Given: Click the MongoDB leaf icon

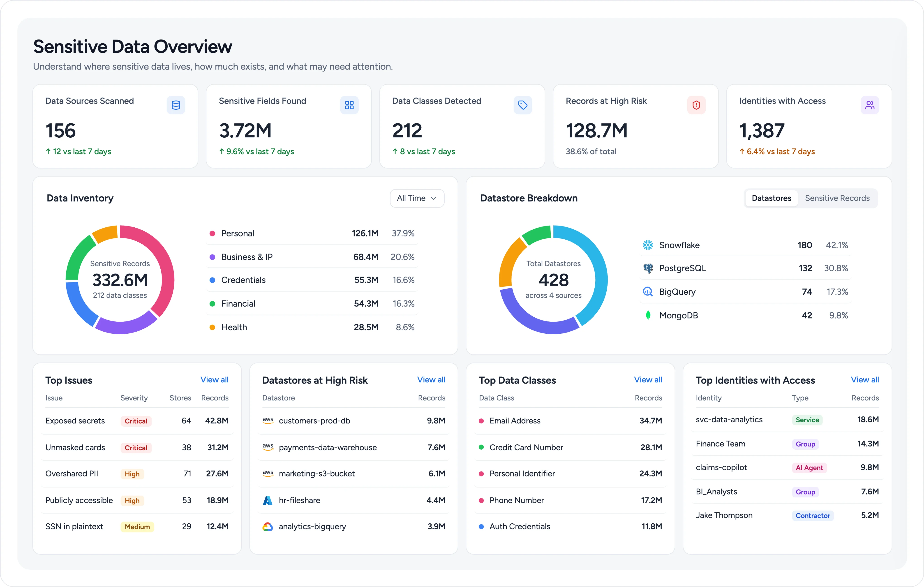Looking at the screenshot, I should click(648, 315).
